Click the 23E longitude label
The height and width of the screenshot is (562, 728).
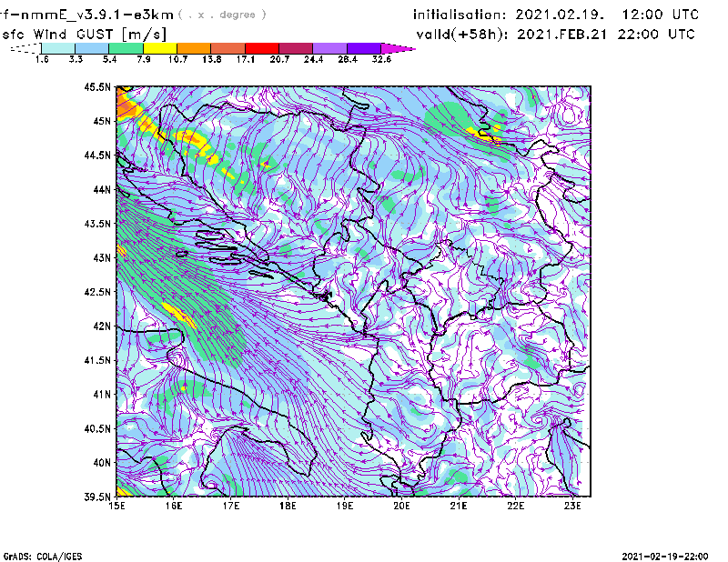[x=572, y=506]
